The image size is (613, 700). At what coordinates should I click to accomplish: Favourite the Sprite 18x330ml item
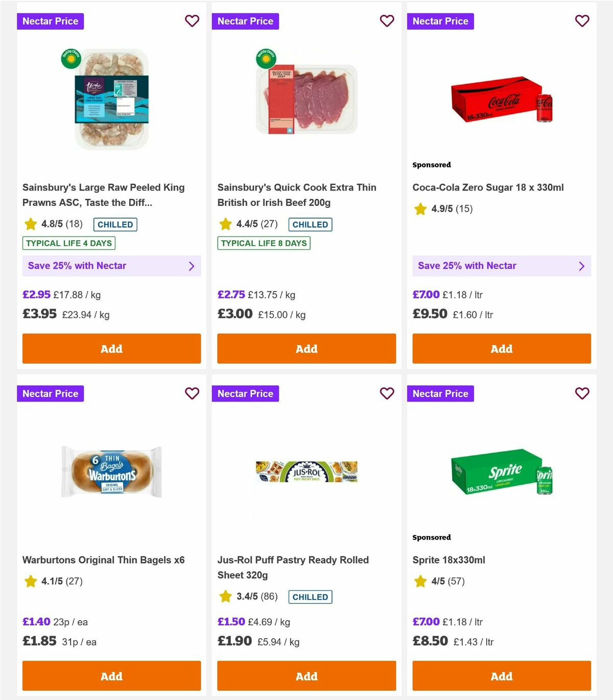(x=582, y=393)
